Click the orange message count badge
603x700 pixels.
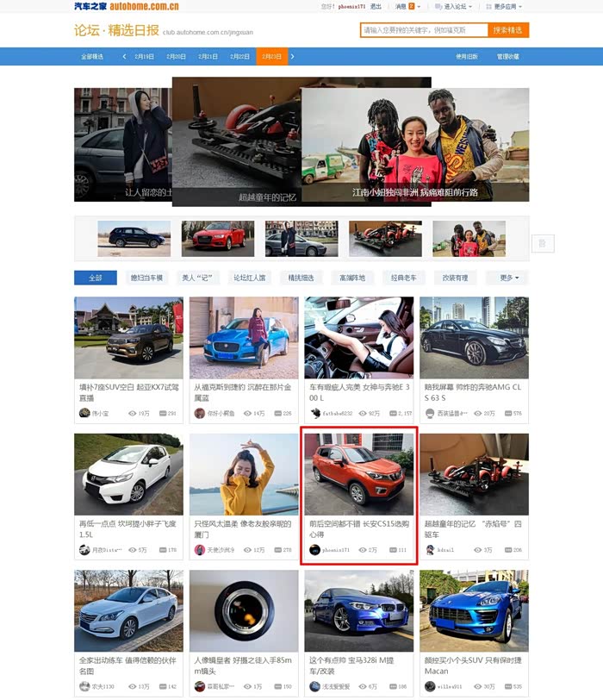click(x=411, y=6)
